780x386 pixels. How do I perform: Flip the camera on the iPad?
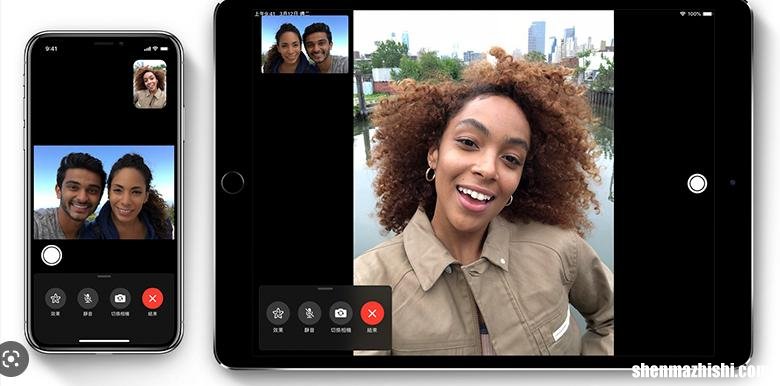pyautogui.click(x=341, y=313)
